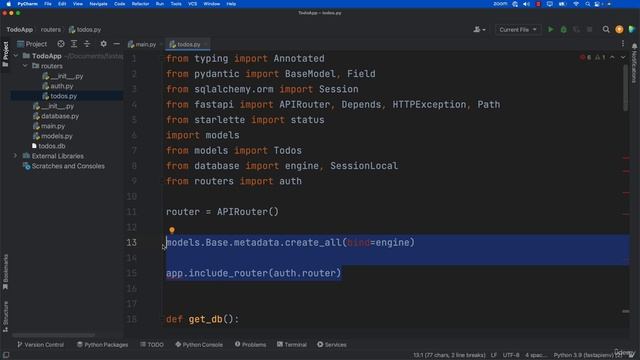Open the Project view selector dropdown
Screen dimensions: 640x360
(x=32, y=44)
